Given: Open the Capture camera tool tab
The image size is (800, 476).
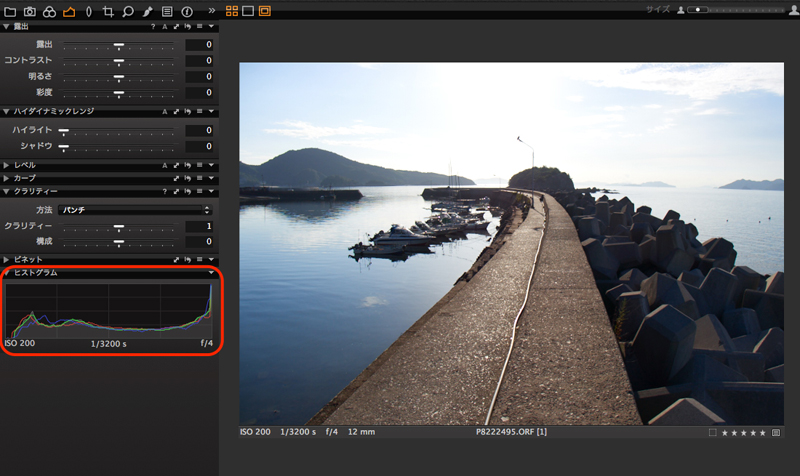Looking at the screenshot, I should coord(30,11).
